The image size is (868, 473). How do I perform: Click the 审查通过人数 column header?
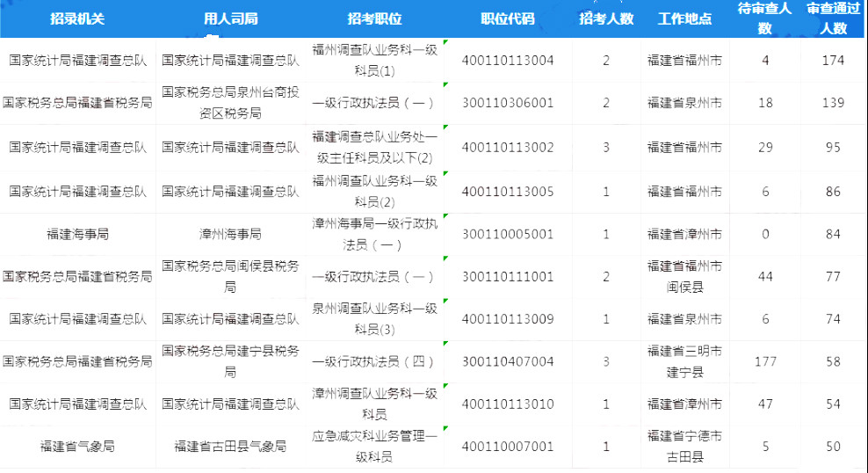tap(833, 18)
